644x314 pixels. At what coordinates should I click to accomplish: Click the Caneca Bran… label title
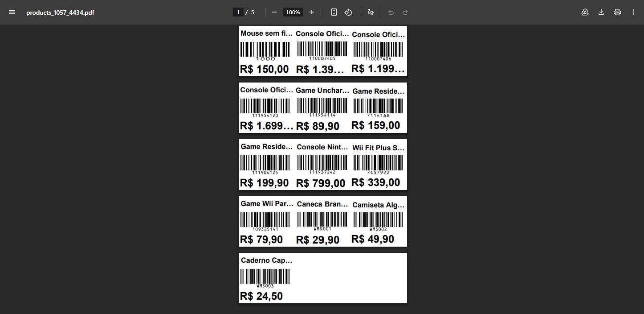(322, 204)
